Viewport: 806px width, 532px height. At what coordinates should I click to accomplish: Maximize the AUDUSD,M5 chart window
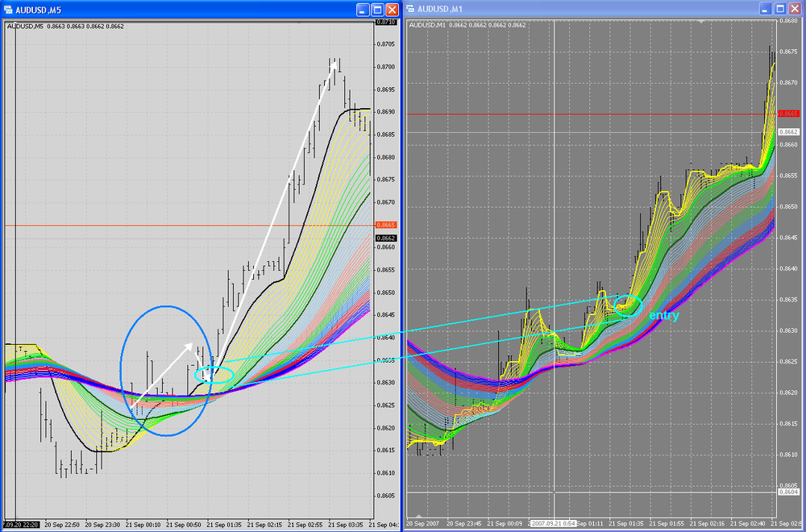point(378,9)
